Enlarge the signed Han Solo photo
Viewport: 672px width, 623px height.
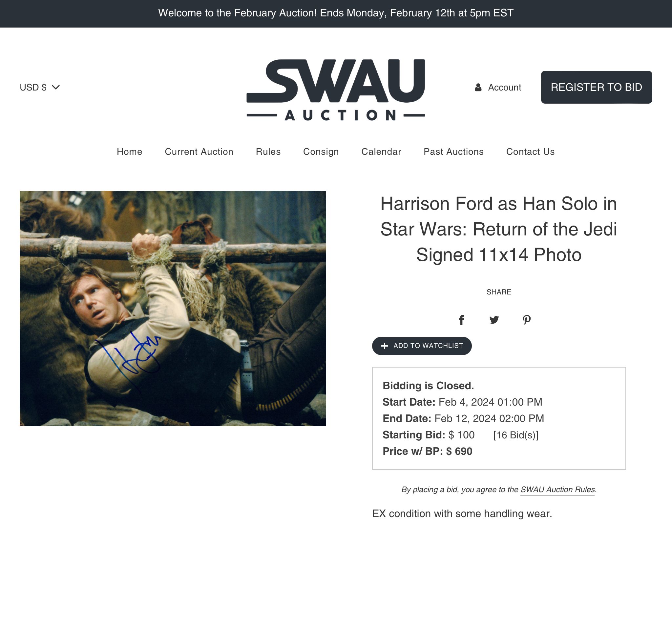tap(173, 309)
